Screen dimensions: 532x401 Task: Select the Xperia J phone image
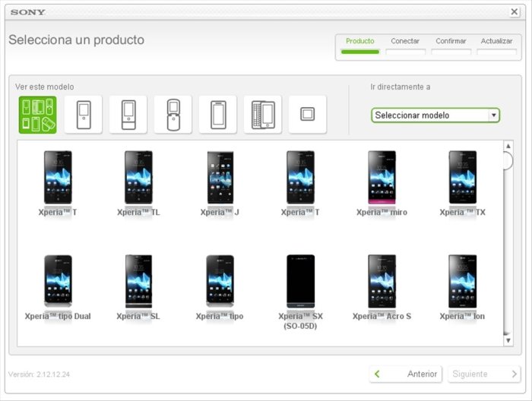(220, 177)
